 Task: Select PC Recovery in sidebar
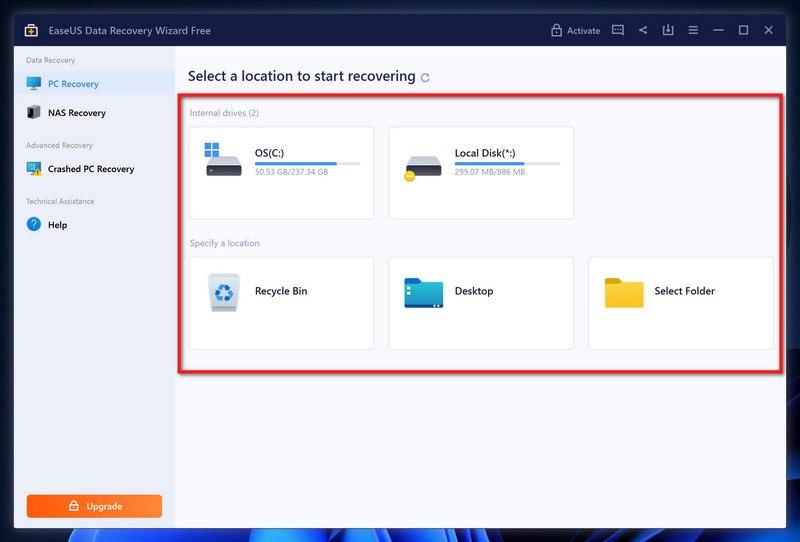(73, 84)
